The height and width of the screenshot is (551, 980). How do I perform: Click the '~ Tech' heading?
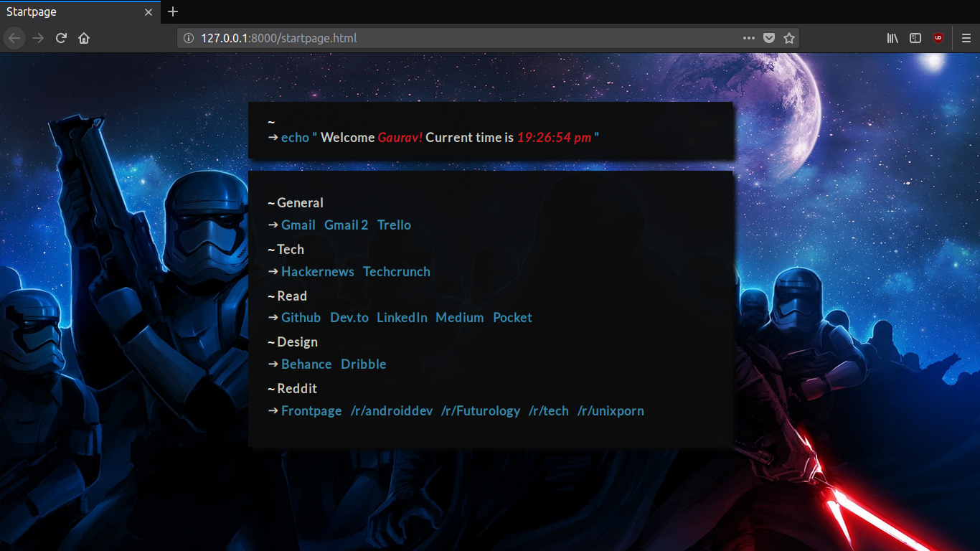(x=286, y=250)
